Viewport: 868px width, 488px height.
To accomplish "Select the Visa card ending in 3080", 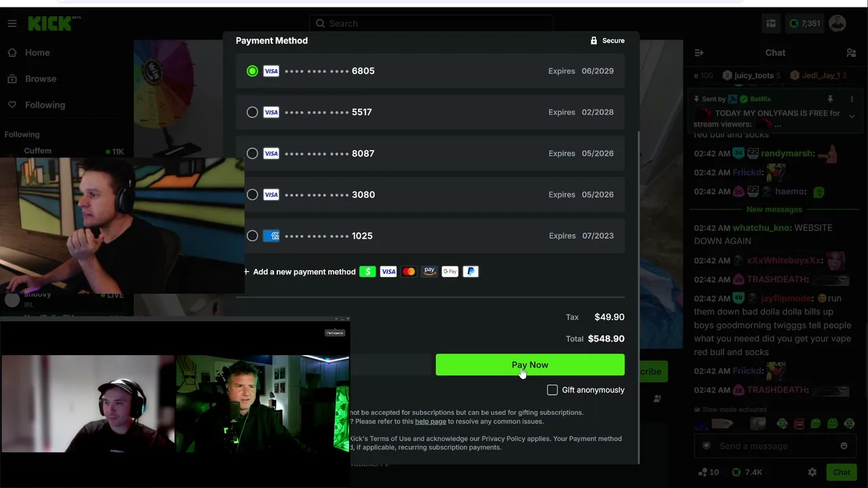I will click(x=430, y=195).
